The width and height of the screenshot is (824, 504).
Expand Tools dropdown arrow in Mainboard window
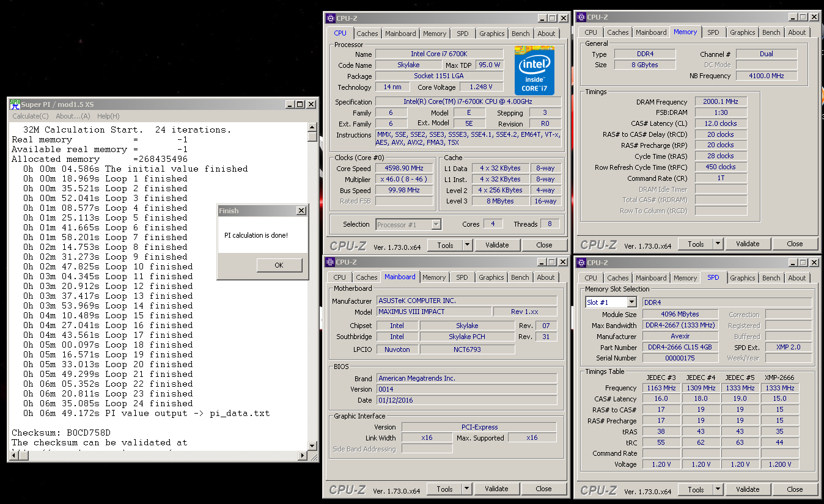point(466,489)
